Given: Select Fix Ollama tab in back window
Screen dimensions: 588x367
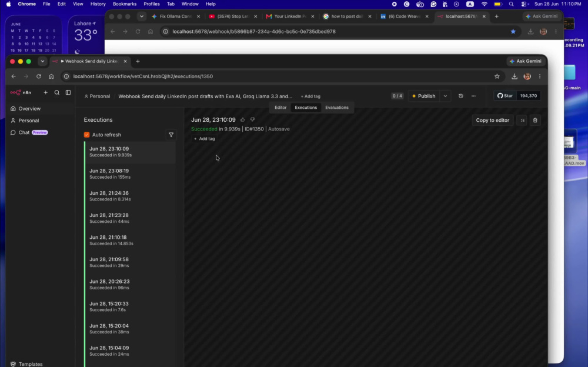Looking at the screenshot, I should coord(175,16).
